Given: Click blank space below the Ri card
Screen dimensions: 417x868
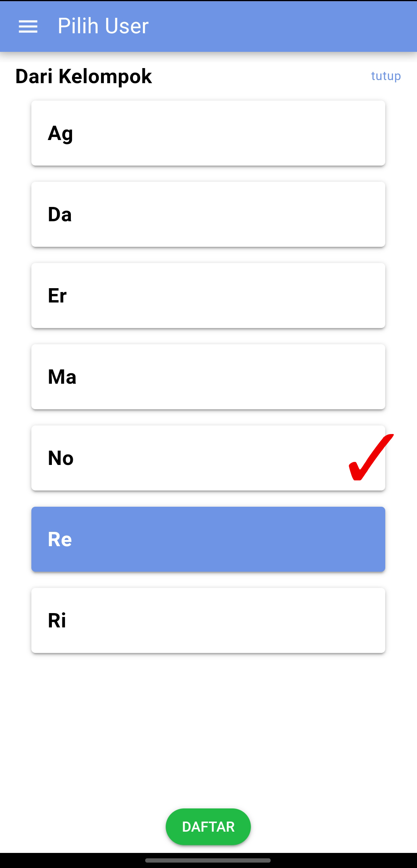Looking at the screenshot, I should [x=208, y=727].
